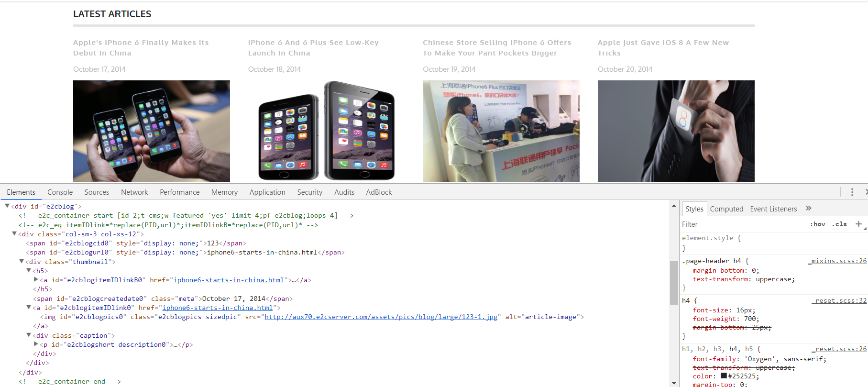Open the Console tab
The height and width of the screenshot is (387, 868).
coord(60,192)
